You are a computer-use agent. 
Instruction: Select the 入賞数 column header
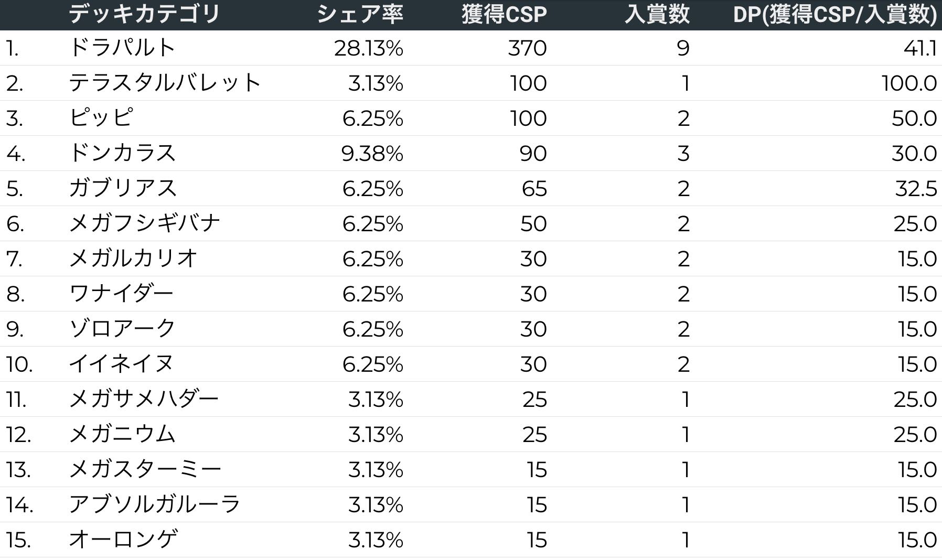tap(657, 14)
